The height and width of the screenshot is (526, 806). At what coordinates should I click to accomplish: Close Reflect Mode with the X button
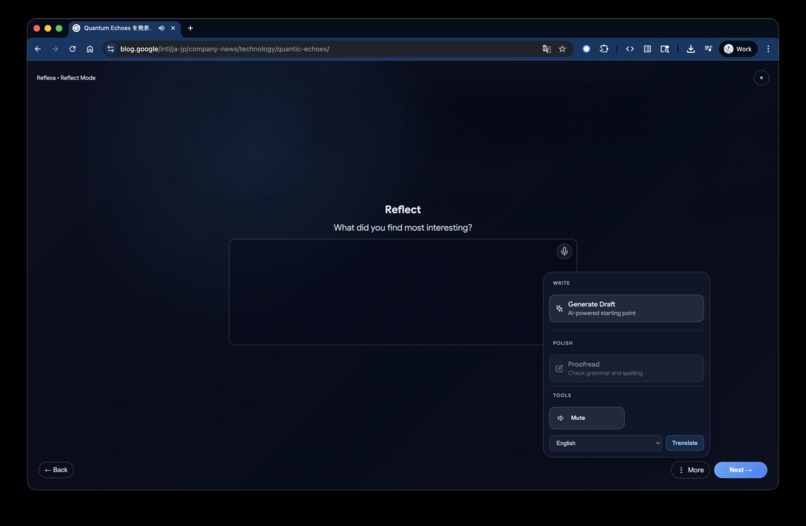[761, 78]
